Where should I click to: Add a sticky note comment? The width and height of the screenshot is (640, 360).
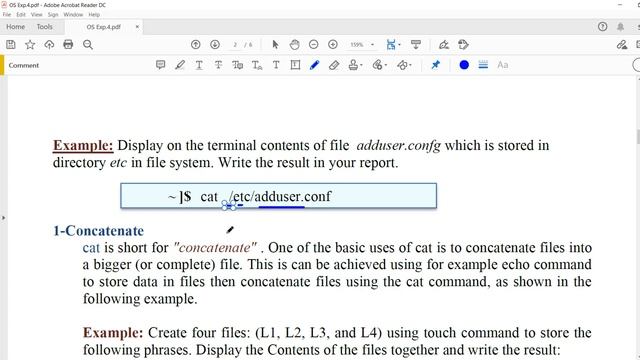[160, 65]
